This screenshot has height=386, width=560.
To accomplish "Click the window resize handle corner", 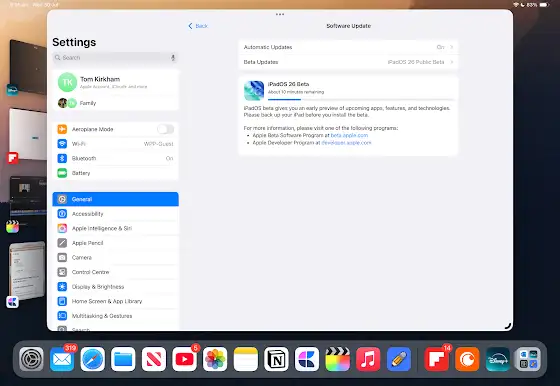I will tap(508, 326).
